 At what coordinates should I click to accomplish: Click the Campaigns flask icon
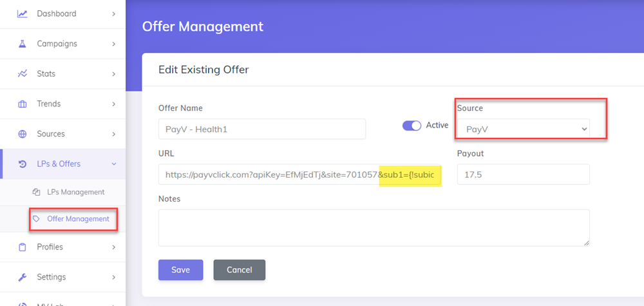coord(22,44)
